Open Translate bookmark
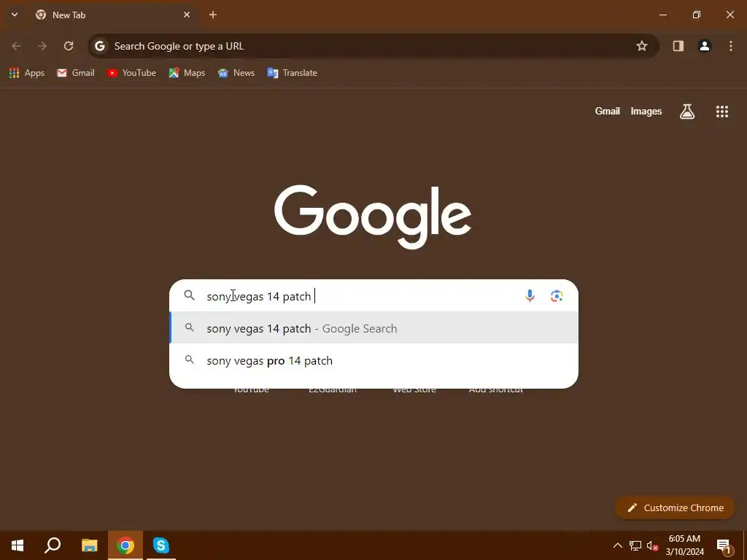This screenshot has width=747, height=560. pos(292,73)
